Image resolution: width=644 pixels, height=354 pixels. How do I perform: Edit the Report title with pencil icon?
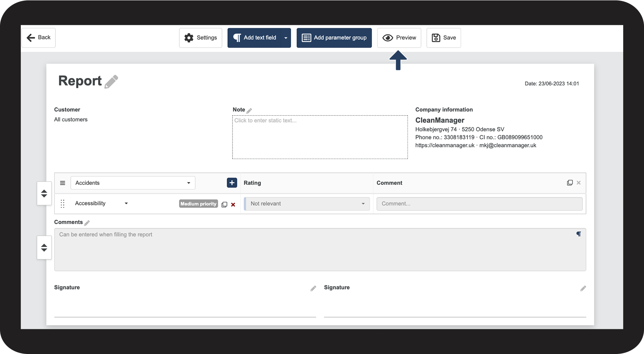[x=111, y=82]
